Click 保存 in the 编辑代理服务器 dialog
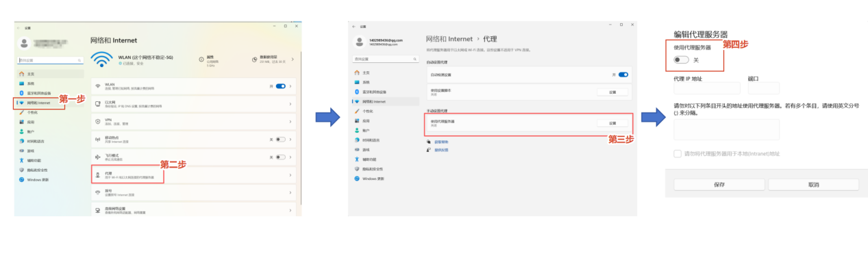This screenshot has height=275, width=868. pyautogui.click(x=719, y=185)
